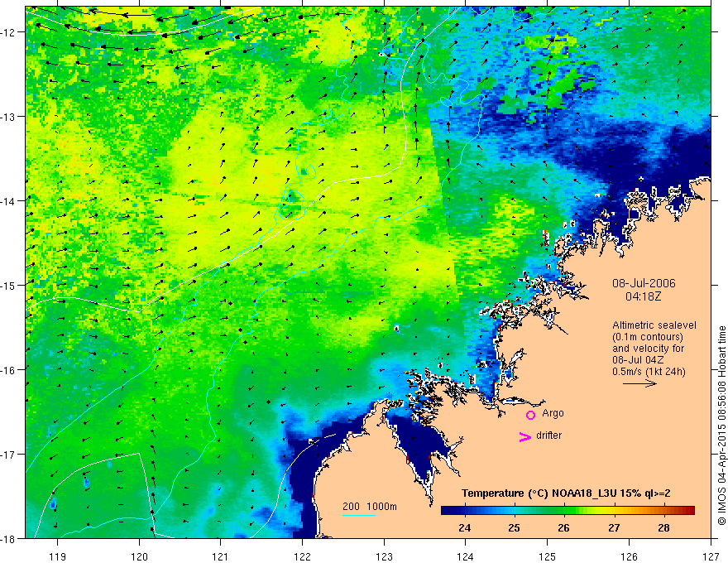Click the '08-Jul 04Z' caption line
Image resolution: width=728 pixels, height=563 pixels.
click(x=638, y=360)
